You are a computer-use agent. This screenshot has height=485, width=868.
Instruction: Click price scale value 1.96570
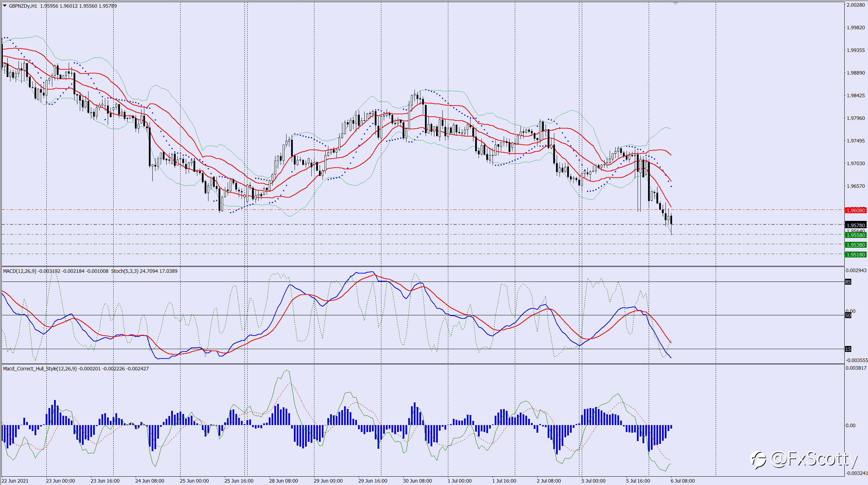[x=856, y=186]
